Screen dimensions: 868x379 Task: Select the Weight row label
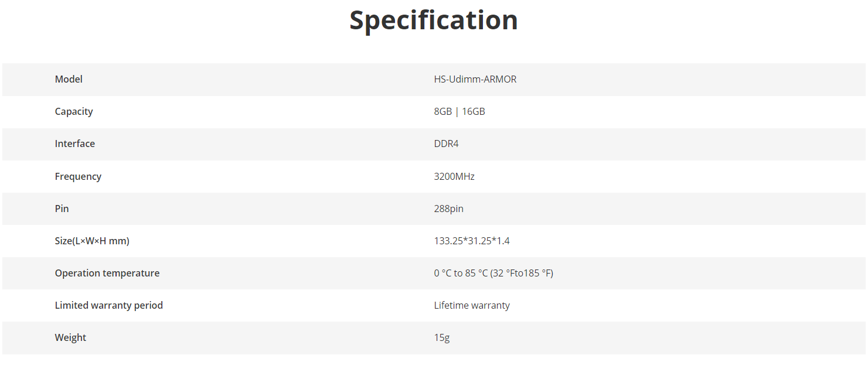pyautogui.click(x=70, y=337)
